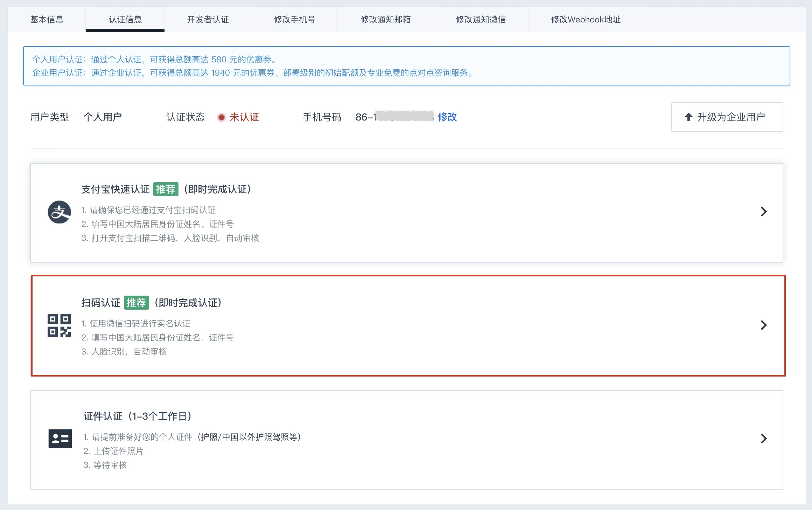This screenshot has width=812, height=510.
Task: Open 证件认证（1-3个工作日）card title
Action: (x=138, y=416)
